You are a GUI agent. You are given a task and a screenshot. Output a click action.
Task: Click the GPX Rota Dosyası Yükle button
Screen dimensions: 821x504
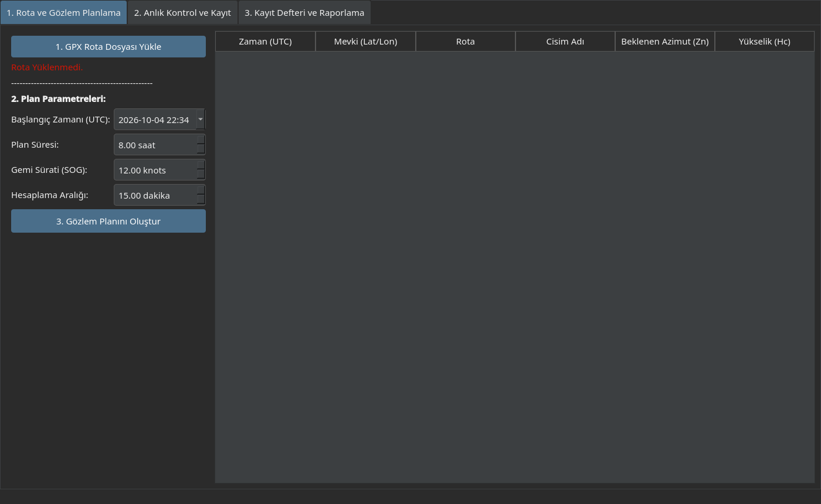click(108, 47)
